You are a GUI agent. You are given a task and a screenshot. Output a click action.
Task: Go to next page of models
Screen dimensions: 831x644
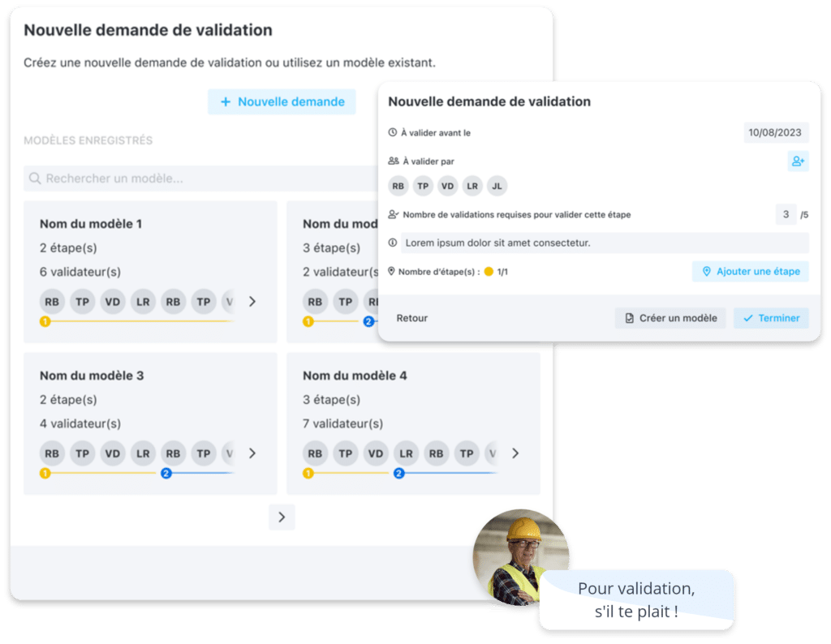click(x=282, y=517)
